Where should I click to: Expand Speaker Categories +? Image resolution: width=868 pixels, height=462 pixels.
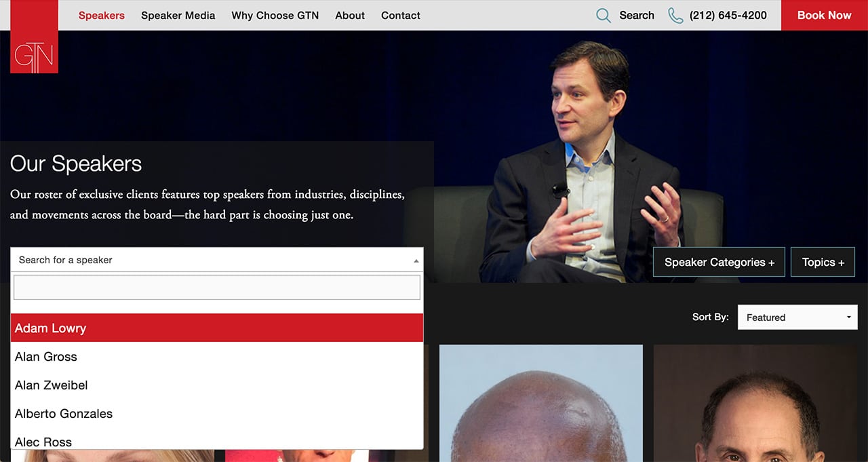pyautogui.click(x=719, y=262)
